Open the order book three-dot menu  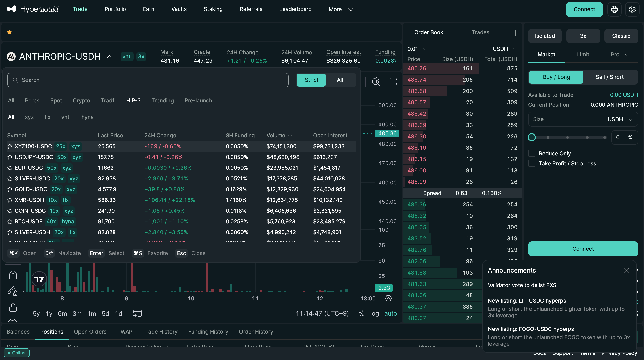click(515, 33)
